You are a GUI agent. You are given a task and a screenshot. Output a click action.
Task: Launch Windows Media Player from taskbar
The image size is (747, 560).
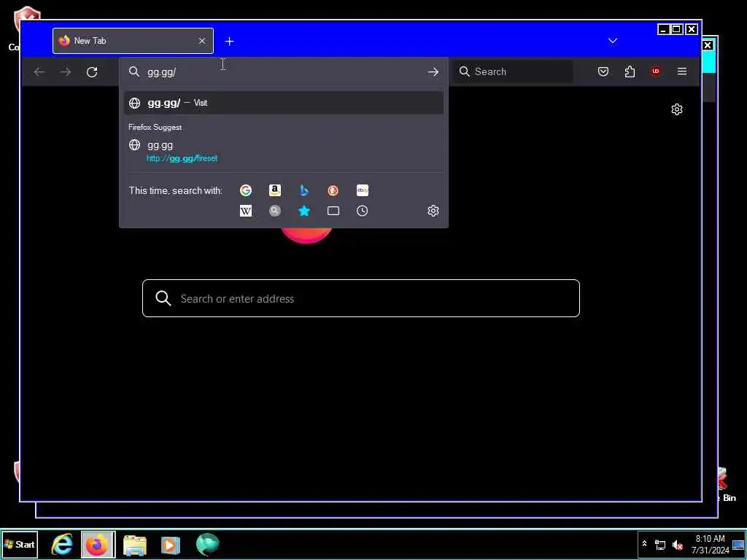171,545
